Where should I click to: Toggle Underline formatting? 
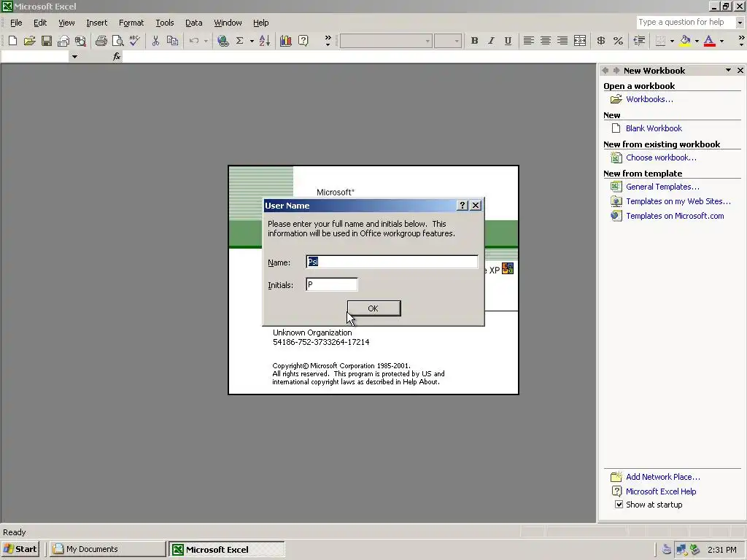coord(508,41)
